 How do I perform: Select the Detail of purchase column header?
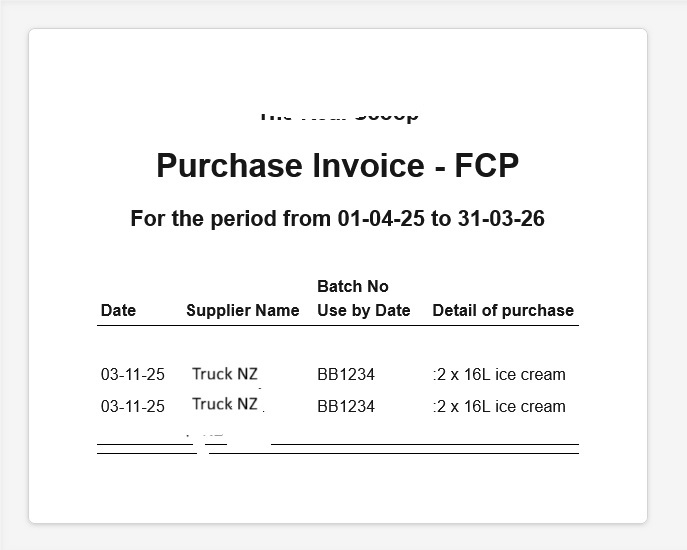pyautogui.click(x=503, y=310)
